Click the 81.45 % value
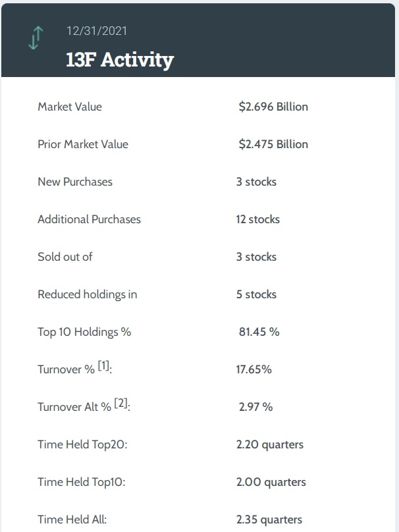 click(x=259, y=332)
